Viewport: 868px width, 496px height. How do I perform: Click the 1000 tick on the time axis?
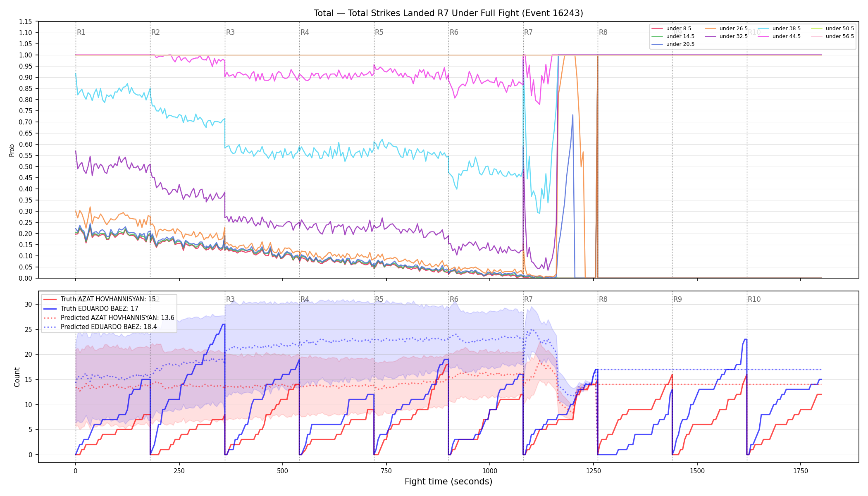[490, 471]
